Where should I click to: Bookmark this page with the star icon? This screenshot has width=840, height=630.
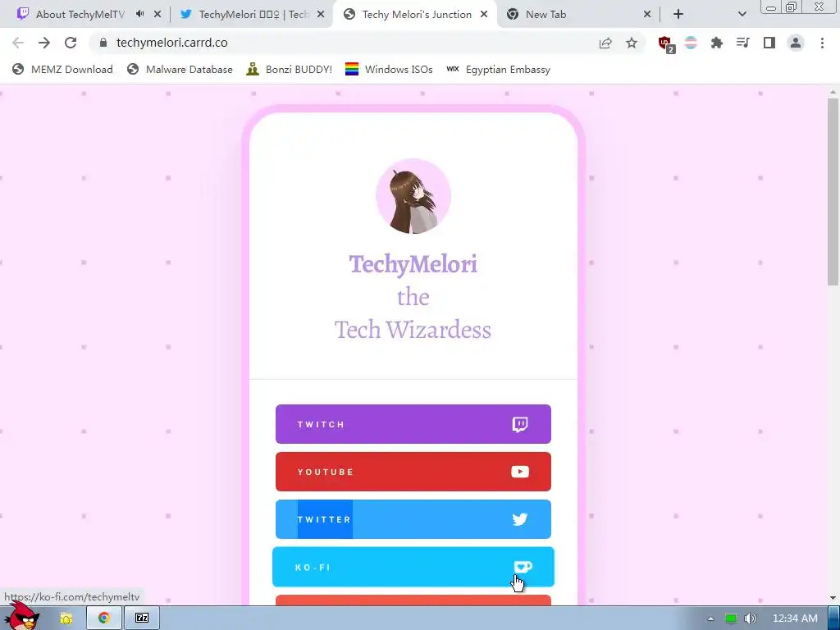(x=632, y=43)
